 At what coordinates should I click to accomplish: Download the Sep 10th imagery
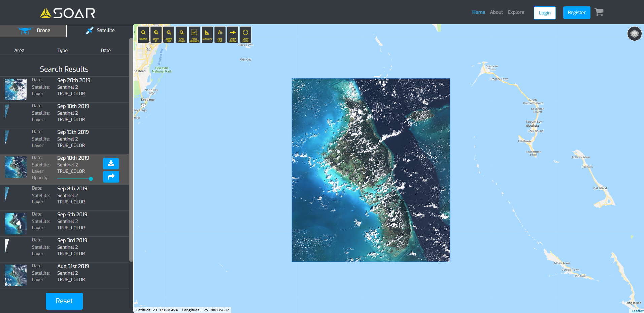click(111, 163)
